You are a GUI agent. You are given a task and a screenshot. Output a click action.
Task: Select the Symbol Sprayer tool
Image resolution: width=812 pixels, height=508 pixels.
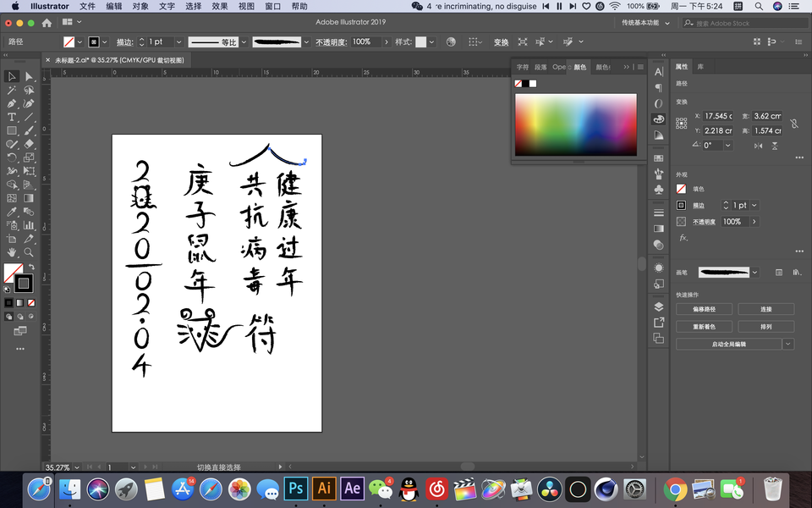point(11,225)
